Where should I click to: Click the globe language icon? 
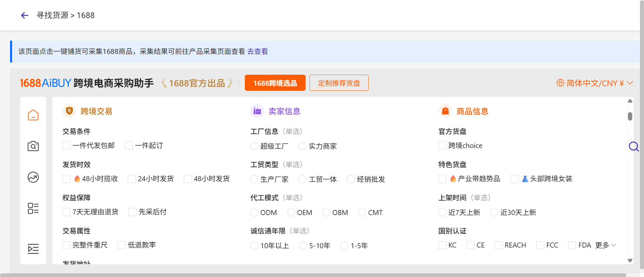click(x=560, y=83)
